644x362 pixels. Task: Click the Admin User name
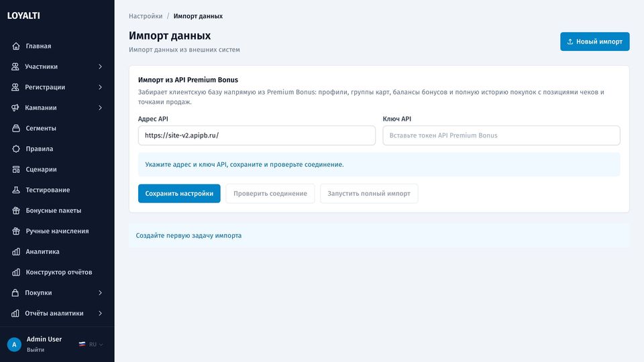point(44,339)
